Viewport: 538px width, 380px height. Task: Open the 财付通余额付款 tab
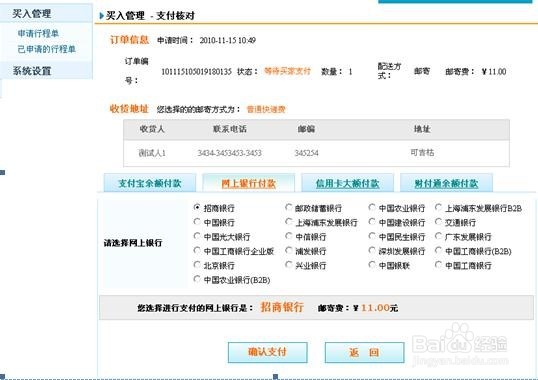[x=446, y=183]
